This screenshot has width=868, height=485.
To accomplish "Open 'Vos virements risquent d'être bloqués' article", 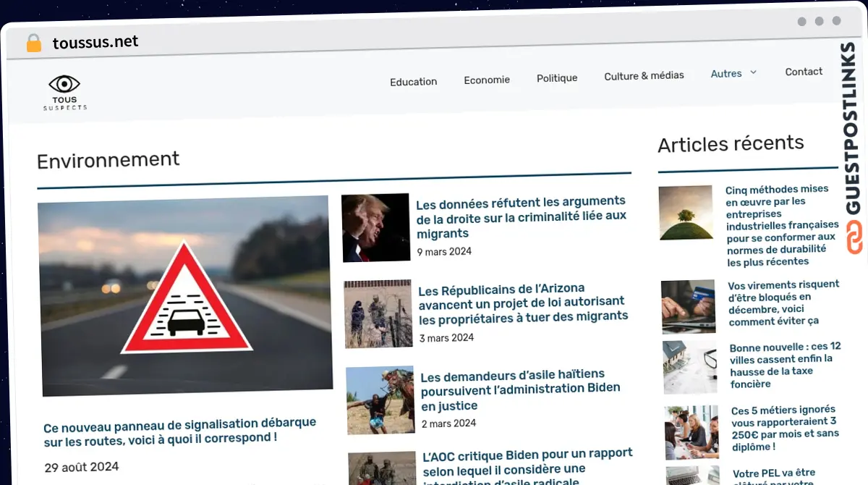I will (x=783, y=303).
